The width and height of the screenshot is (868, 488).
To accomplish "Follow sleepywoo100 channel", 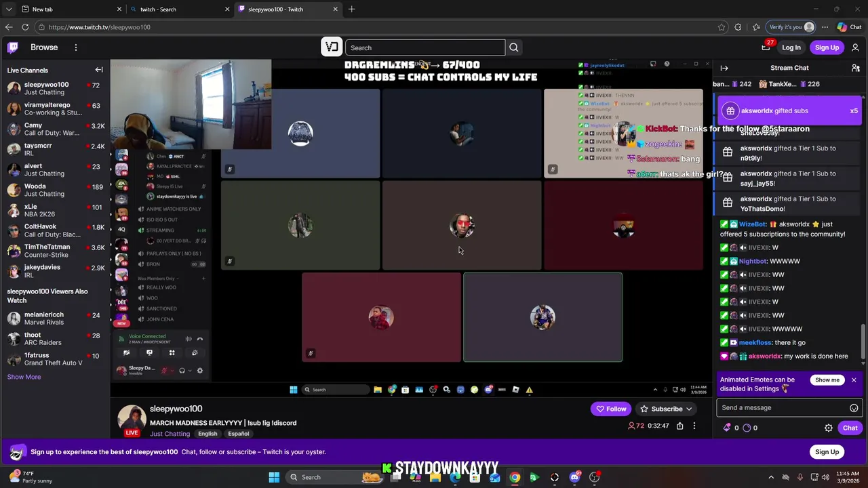I will tap(610, 409).
